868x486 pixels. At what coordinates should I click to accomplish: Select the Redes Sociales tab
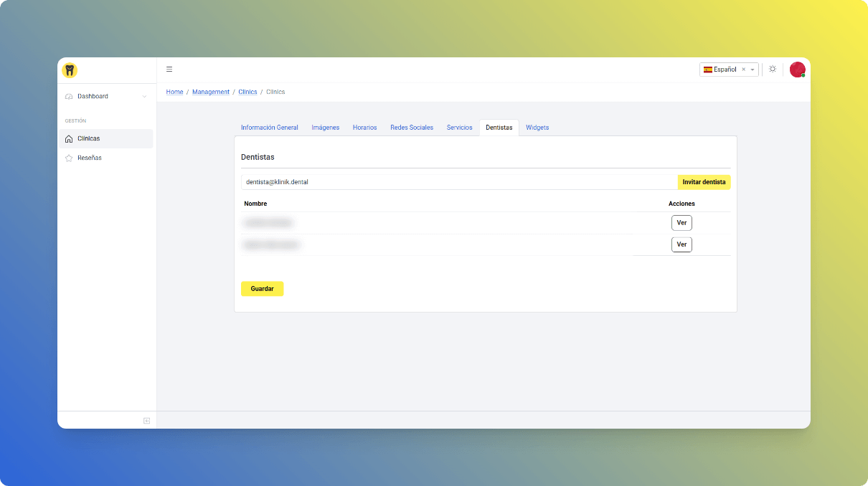pyautogui.click(x=412, y=128)
